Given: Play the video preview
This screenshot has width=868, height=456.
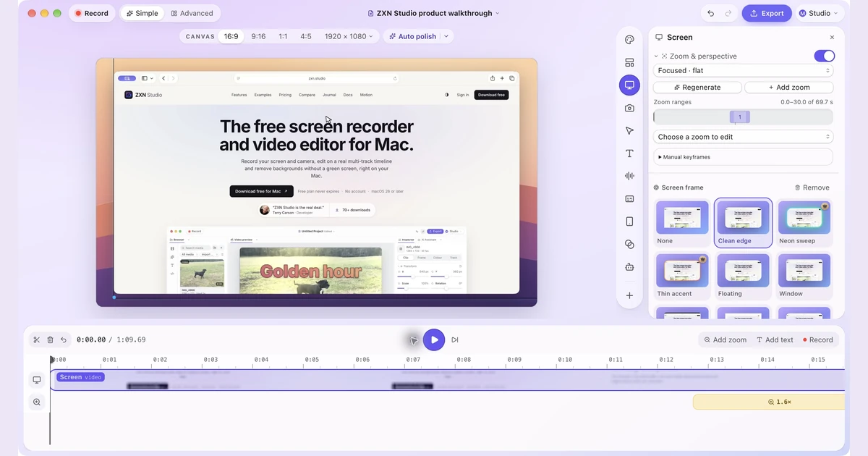Looking at the screenshot, I should coord(434,339).
